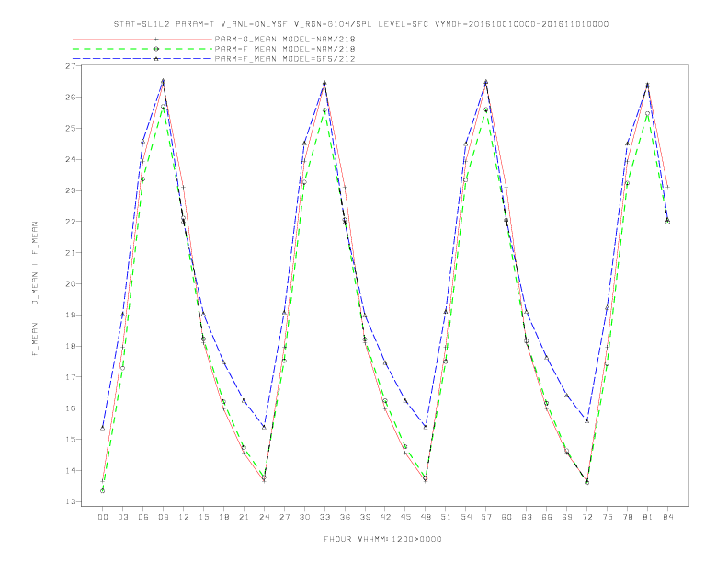
Task: Click y-axis tick label 23
Action: 71,191
